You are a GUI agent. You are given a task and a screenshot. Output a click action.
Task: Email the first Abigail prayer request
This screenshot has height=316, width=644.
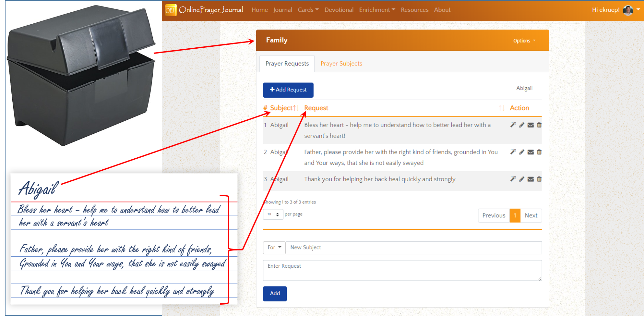click(531, 125)
